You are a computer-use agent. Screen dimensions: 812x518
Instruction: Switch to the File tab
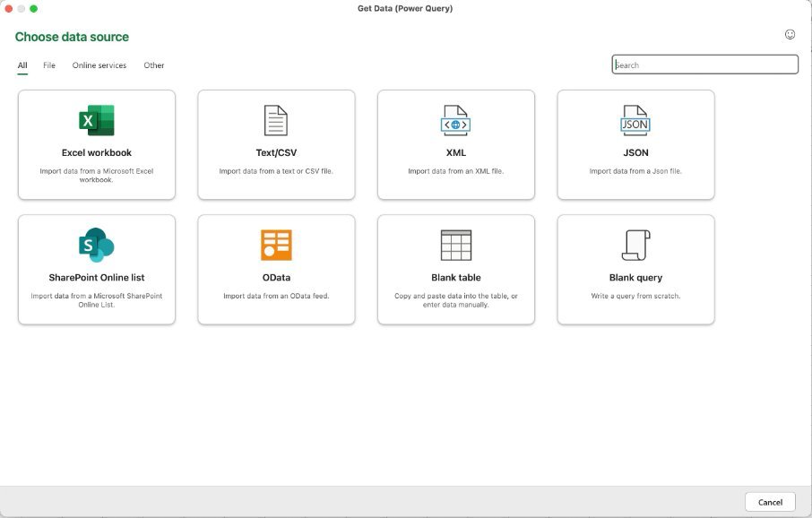pos(49,65)
